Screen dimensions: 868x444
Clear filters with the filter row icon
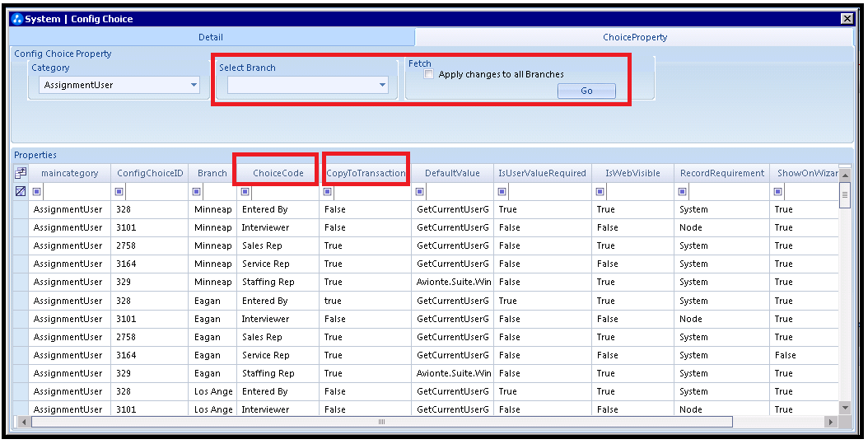tap(21, 192)
